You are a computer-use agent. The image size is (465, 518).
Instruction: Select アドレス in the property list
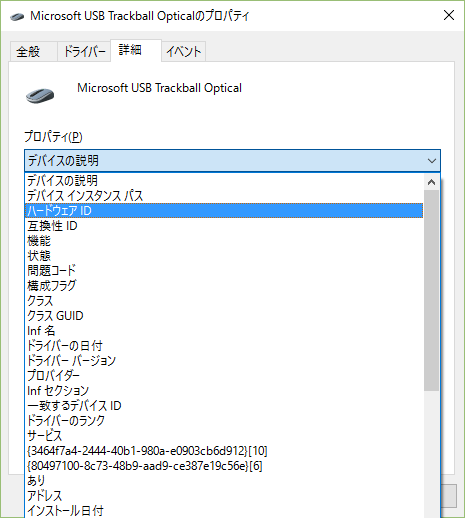(x=224, y=496)
